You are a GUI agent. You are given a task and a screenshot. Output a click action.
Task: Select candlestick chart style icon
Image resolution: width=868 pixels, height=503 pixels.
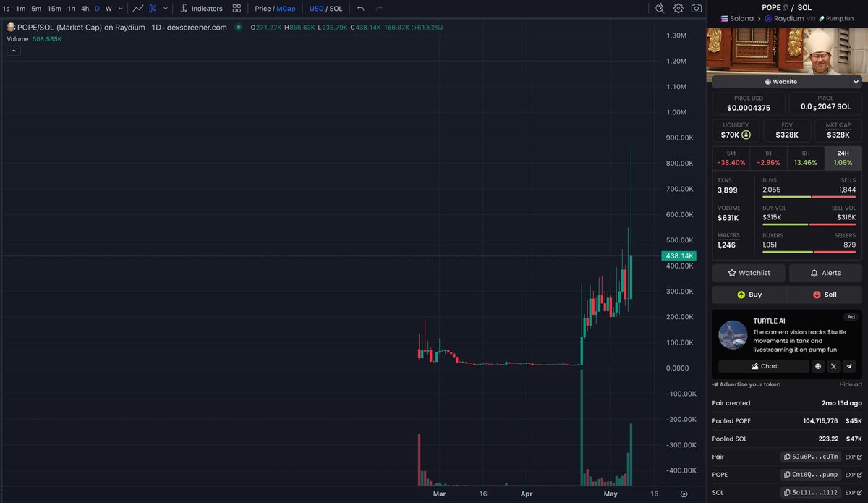(153, 9)
